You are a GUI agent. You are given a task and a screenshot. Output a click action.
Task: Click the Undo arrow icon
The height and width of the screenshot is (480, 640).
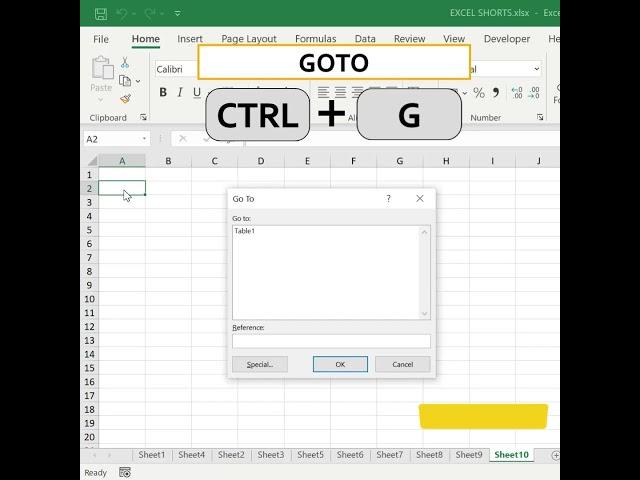tap(122, 13)
